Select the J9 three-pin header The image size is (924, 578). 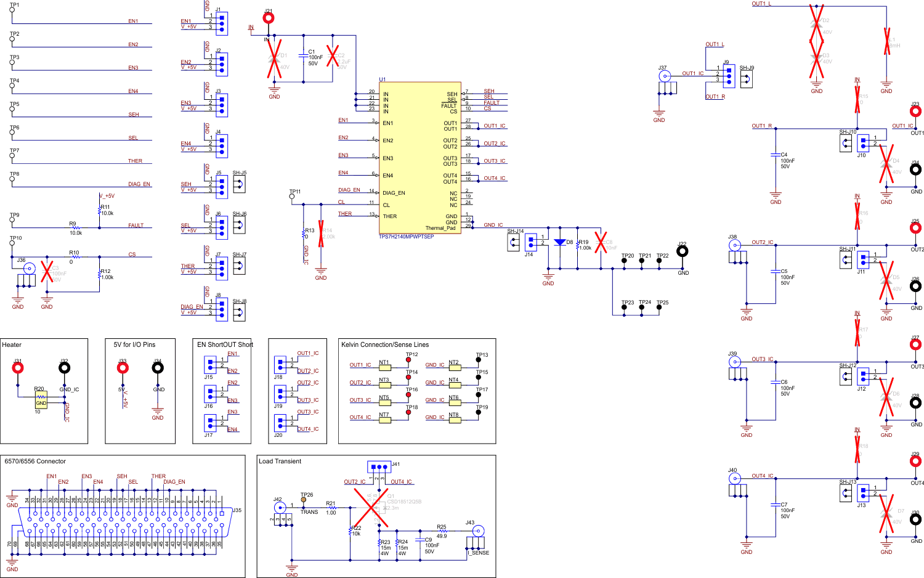[x=729, y=76]
